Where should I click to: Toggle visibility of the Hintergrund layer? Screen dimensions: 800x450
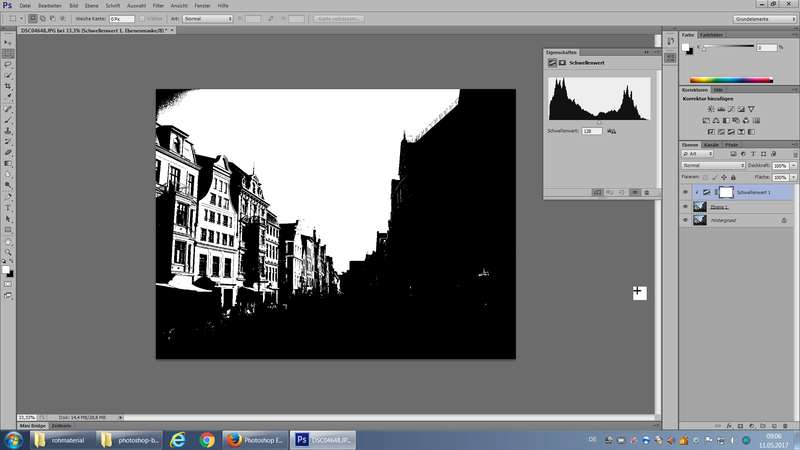click(x=685, y=220)
